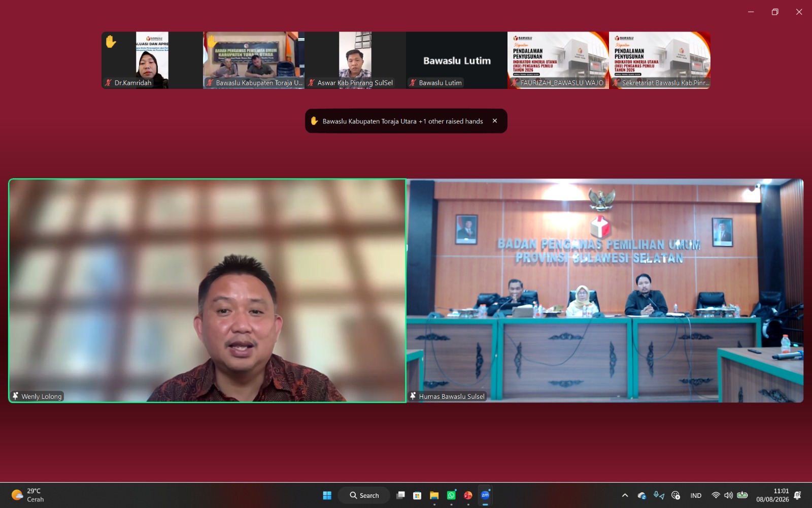Select the Sekretariat Bawaslu Kab.Pinr participant thumbnail
This screenshot has width=812, height=508.
pyautogui.click(x=660, y=60)
